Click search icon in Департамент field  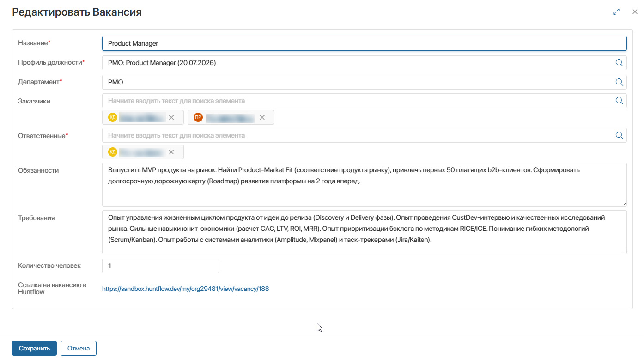point(619,82)
